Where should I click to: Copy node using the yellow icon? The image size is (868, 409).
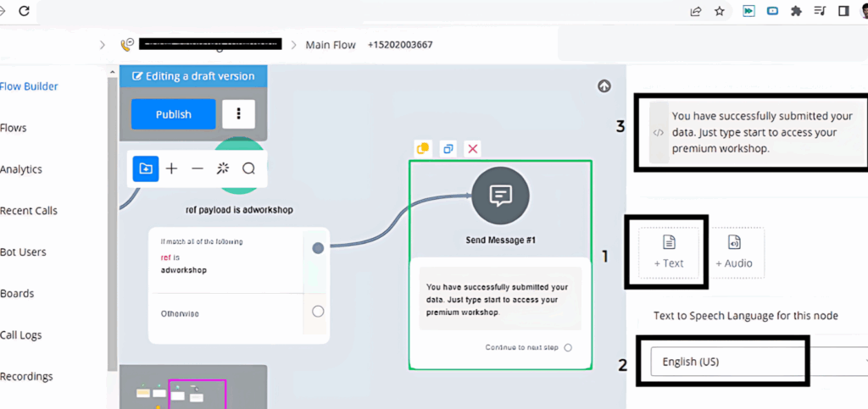coord(422,149)
